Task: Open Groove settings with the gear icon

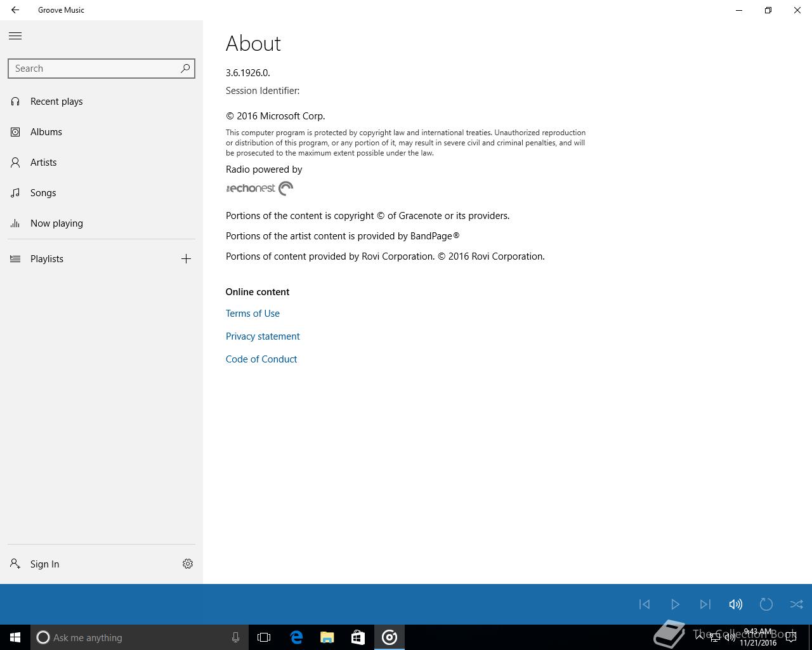Action: pyautogui.click(x=188, y=564)
